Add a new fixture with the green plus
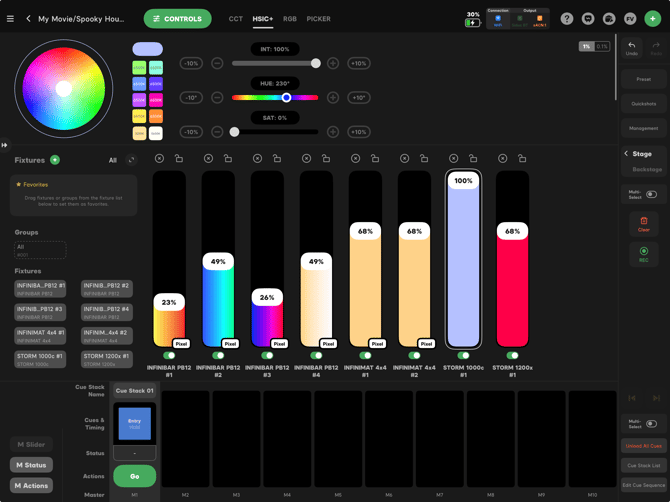Viewport: 670px width, 502px height. tap(55, 160)
